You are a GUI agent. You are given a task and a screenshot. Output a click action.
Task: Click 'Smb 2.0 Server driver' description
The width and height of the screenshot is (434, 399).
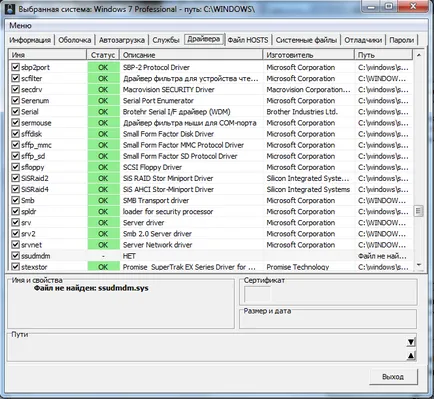click(157, 234)
